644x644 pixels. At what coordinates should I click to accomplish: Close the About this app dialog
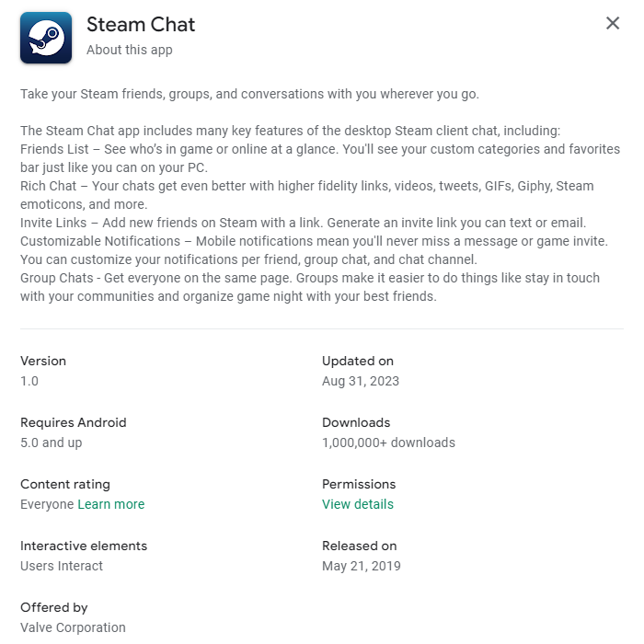[613, 24]
